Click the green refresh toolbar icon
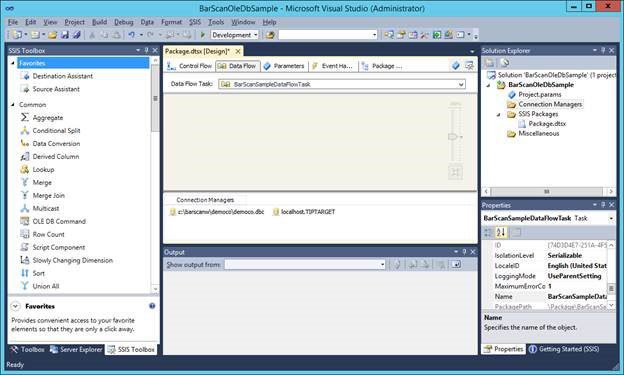 tap(437, 35)
